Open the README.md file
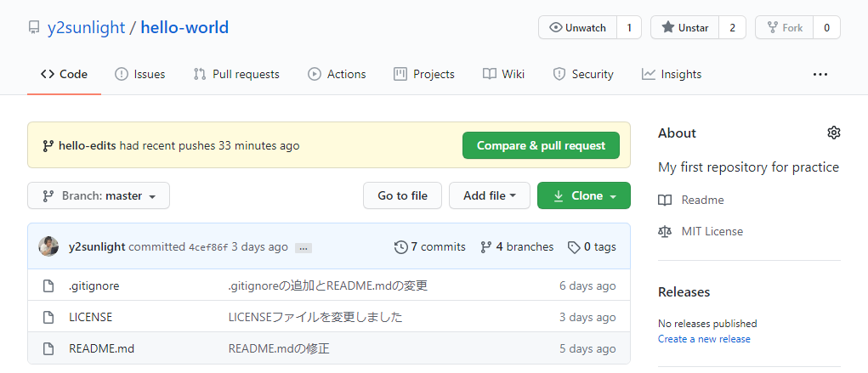Image resolution: width=868 pixels, height=373 pixels. point(101,348)
